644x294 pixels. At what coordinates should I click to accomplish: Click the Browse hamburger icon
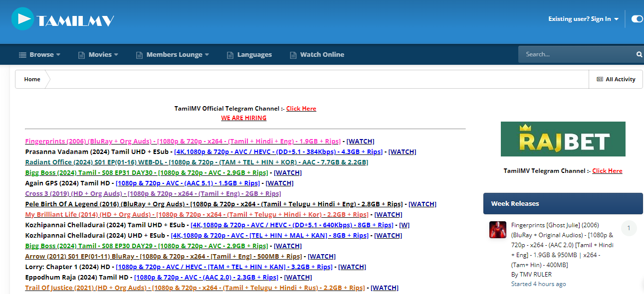tap(22, 55)
